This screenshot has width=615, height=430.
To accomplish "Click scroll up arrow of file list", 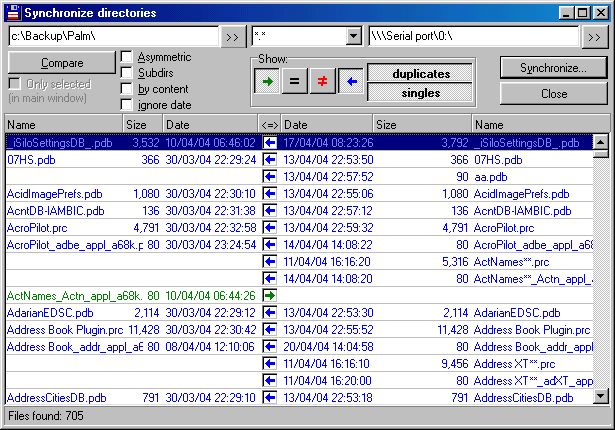I will (600, 142).
